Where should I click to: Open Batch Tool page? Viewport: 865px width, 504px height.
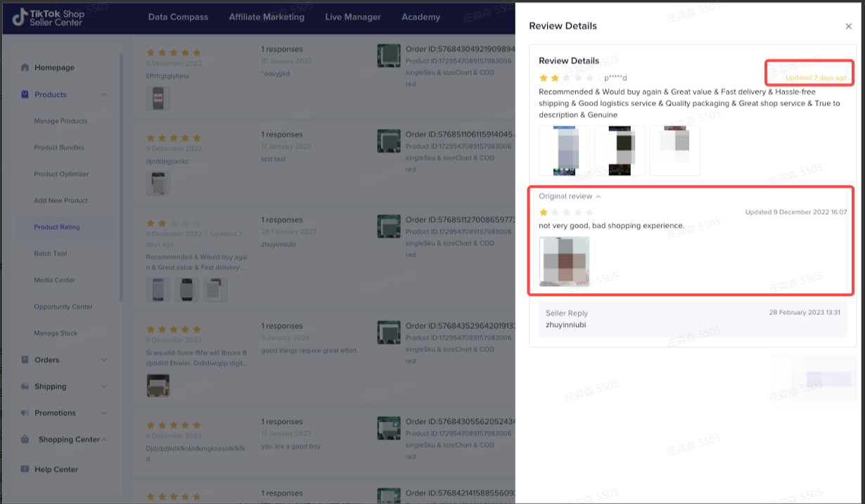point(50,254)
